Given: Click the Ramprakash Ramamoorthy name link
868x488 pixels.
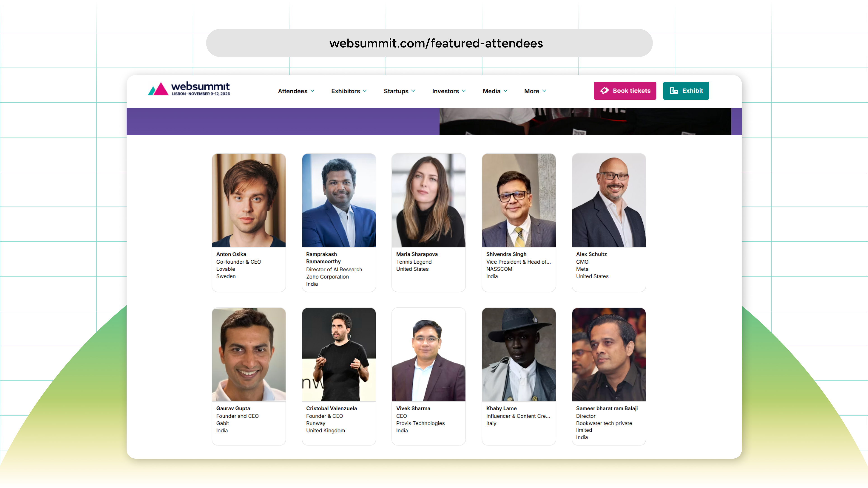Looking at the screenshot, I should [x=323, y=258].
